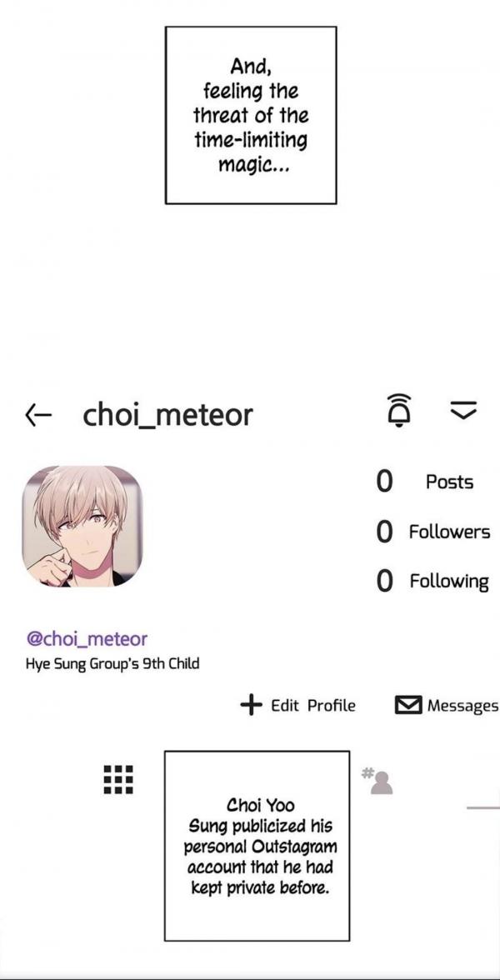
Task: Open the Following list
Action: (448, 582)
